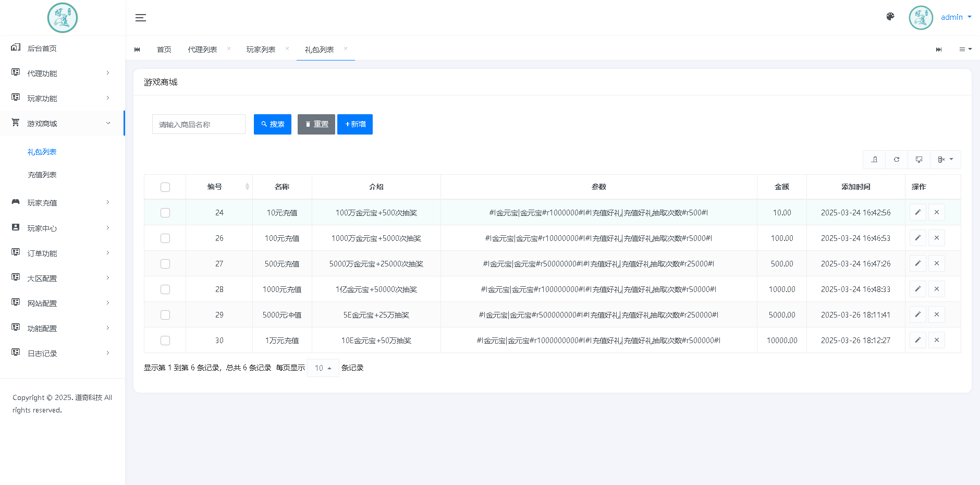Check the box for row 26
The width and height of the screenshot is (980, 485).
pos(165,238)
